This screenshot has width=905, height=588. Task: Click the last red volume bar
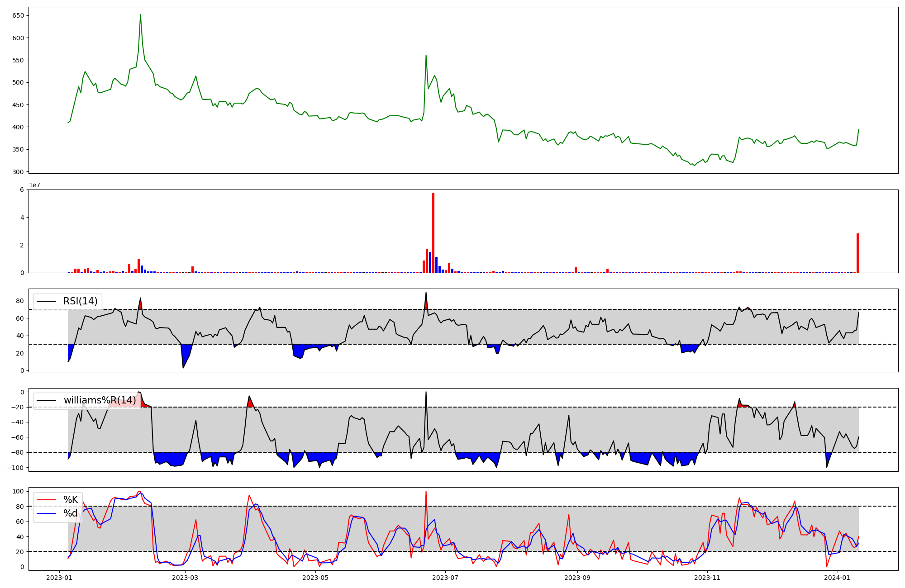[857, 253]
